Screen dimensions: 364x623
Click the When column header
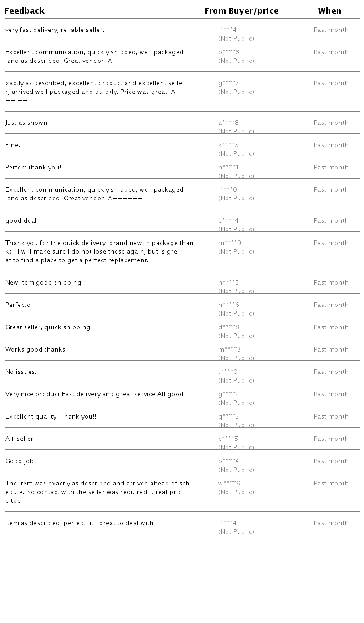(x=329, y=11)
